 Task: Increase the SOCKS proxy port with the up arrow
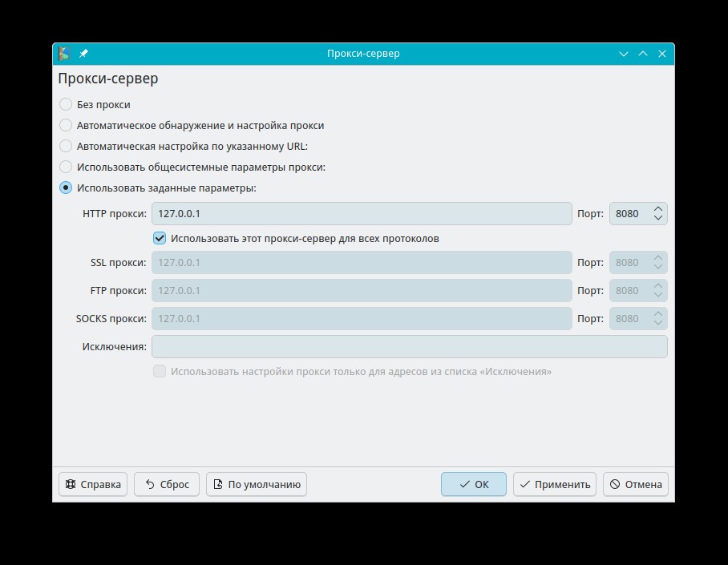pos(658,314)
